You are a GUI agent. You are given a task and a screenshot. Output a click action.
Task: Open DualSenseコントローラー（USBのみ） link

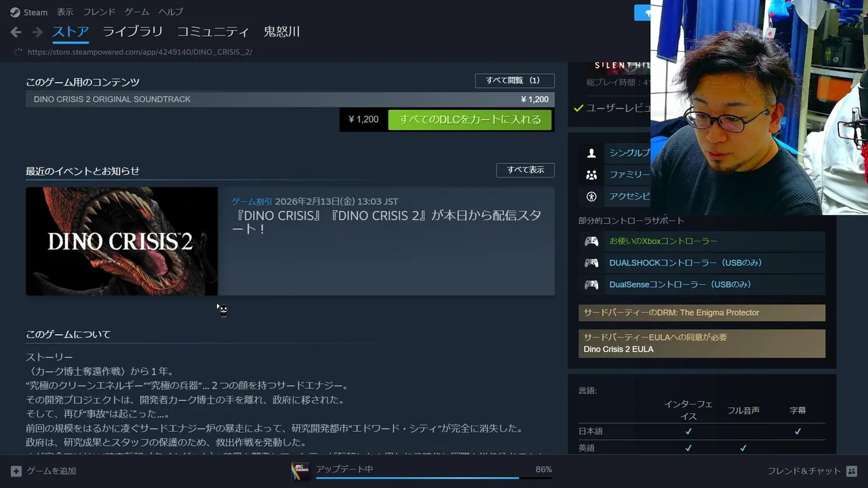pyautogui.click(x=680, y=285)
